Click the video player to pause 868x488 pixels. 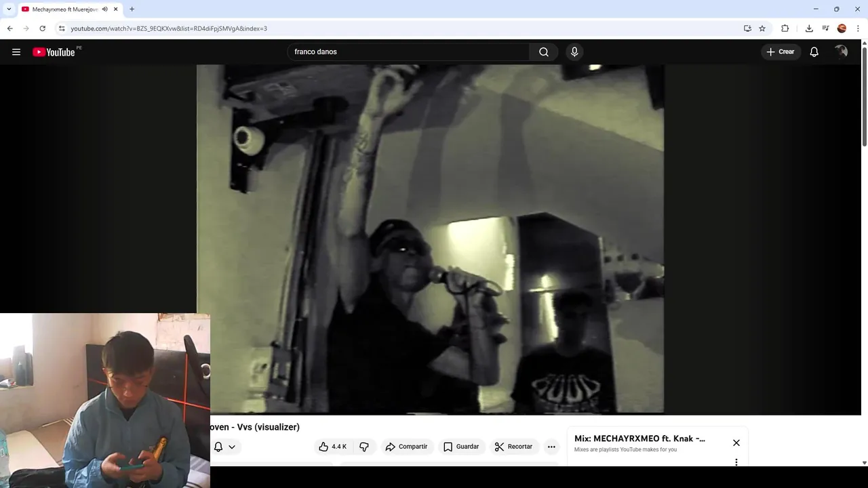[430, 239]
